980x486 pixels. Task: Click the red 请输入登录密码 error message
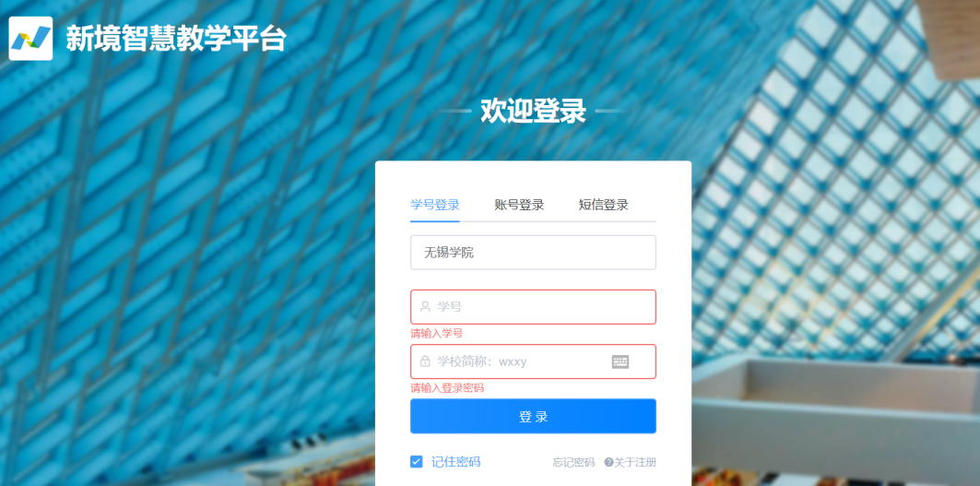pyautogui.click(x=447, y=388)
